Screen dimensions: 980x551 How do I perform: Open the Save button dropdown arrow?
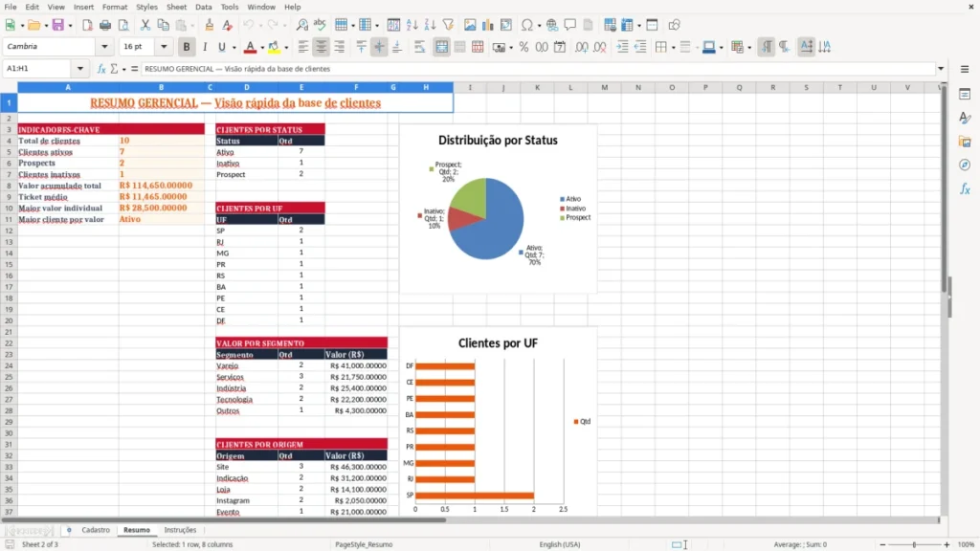click(70, 26)
